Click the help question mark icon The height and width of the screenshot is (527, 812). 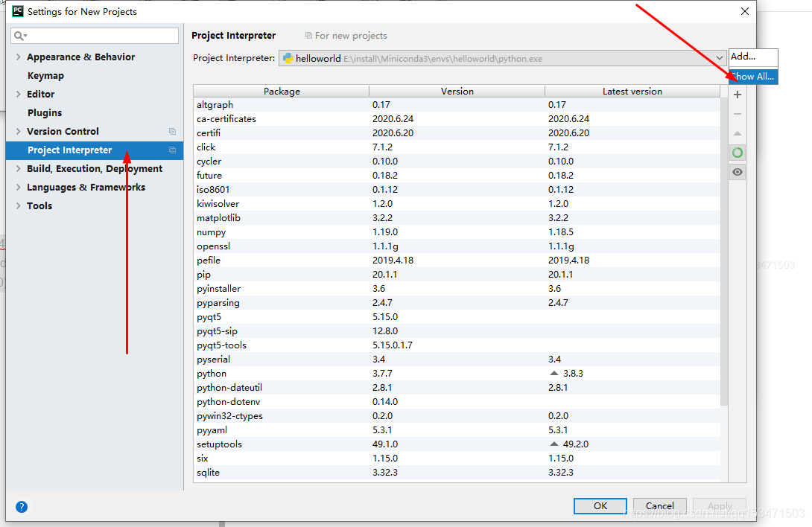pyautogui.click(x=22, y=507)
